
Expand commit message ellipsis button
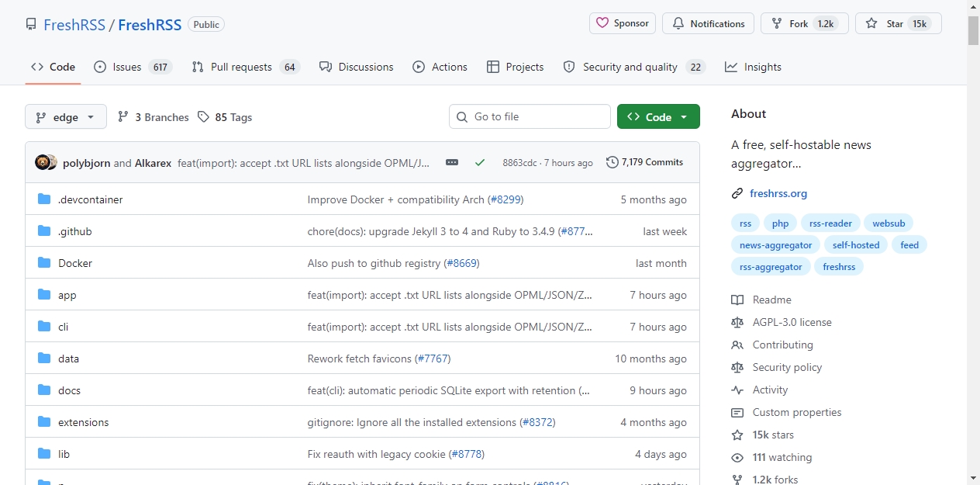(452, 162)
